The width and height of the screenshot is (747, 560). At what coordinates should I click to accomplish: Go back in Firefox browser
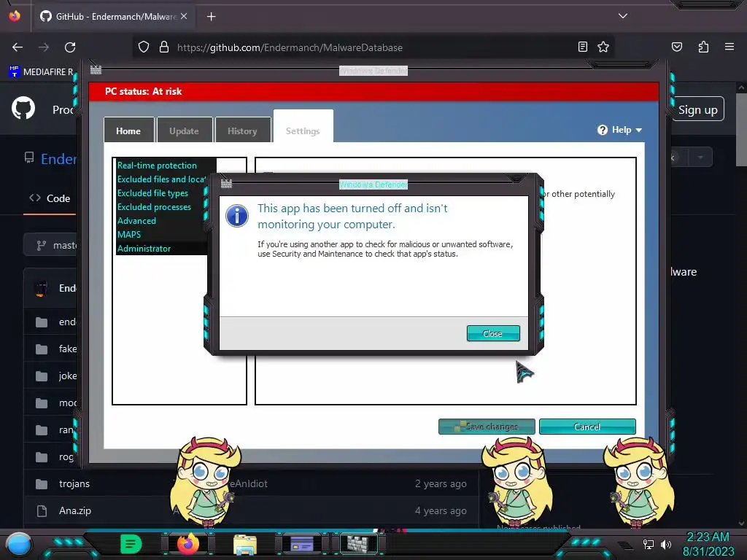(x=18, y=47)
